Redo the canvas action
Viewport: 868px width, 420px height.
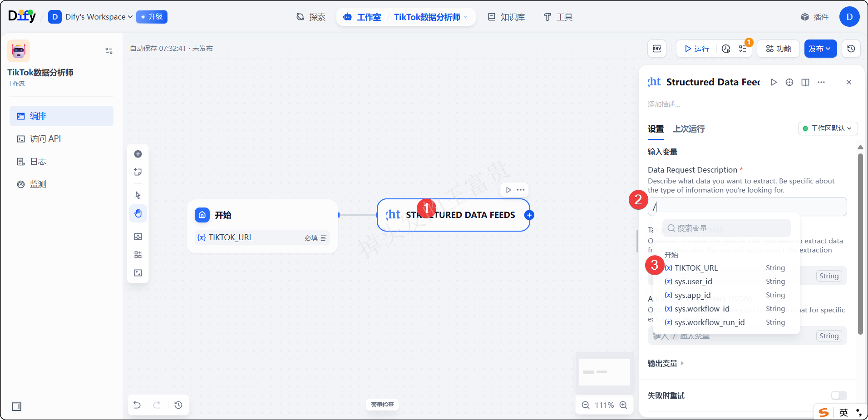click(x=157, y=405)
